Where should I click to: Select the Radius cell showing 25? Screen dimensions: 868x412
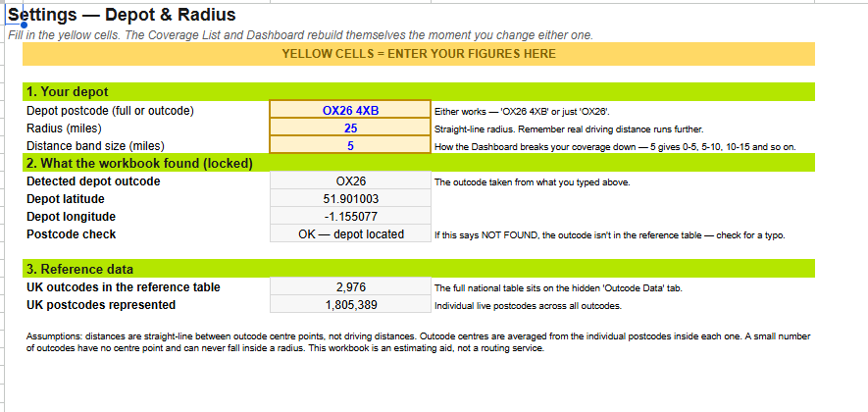click(x=350, y=128)
